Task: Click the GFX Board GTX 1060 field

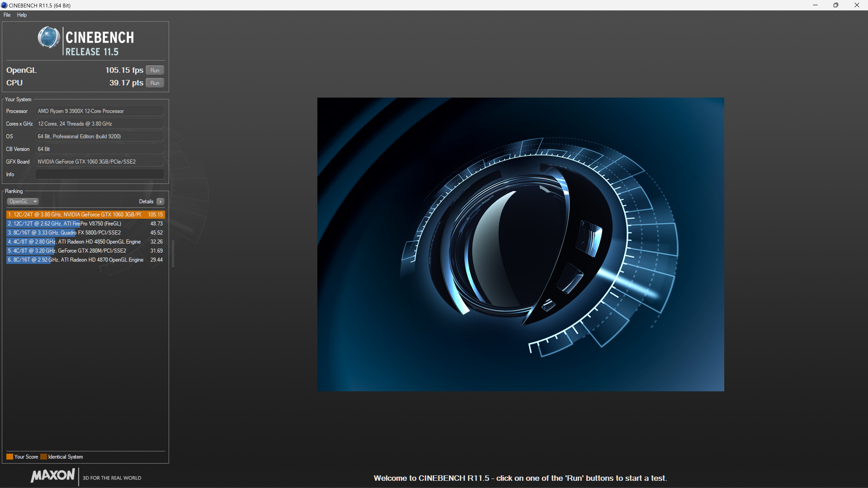Action: coord(100,162)
